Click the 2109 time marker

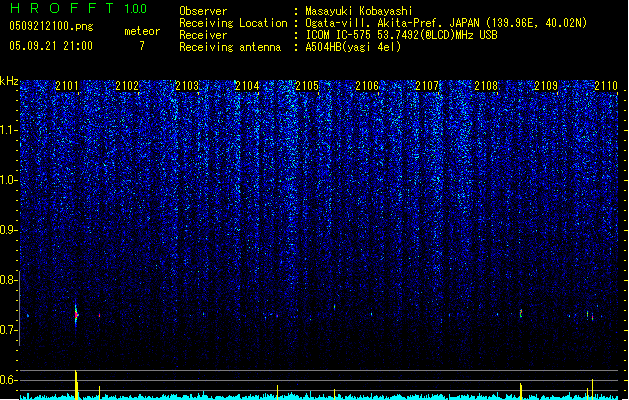pos(546,86)
